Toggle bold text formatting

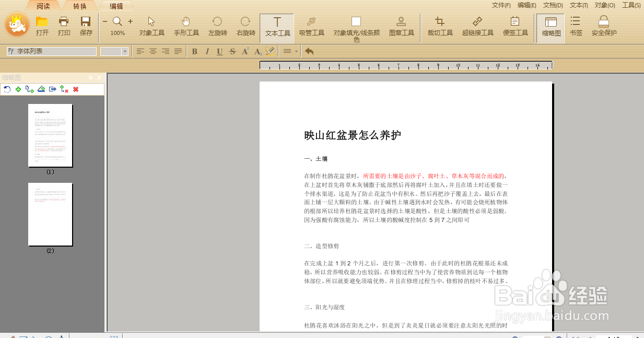(194, 51)
